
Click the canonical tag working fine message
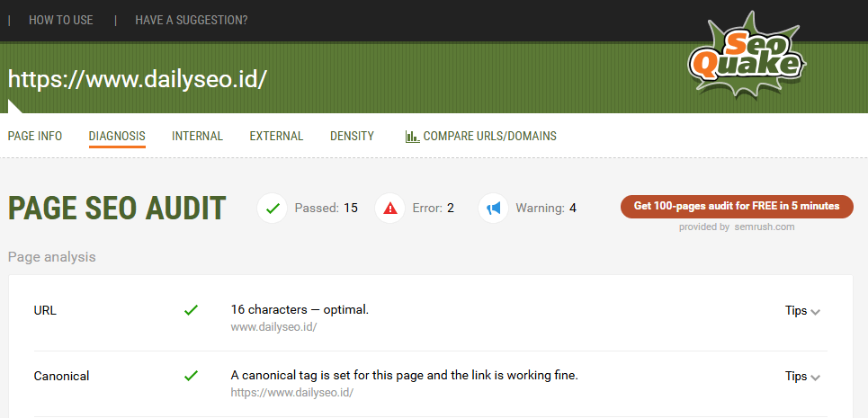404,376
